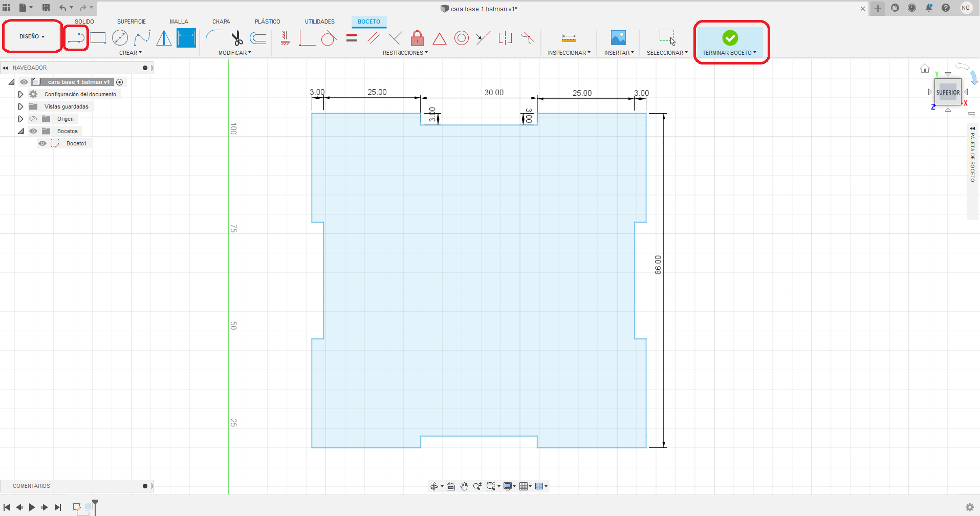Select the Mirror sketch tool
Viewport: 980px width, 516px height.
coord(164,38)
